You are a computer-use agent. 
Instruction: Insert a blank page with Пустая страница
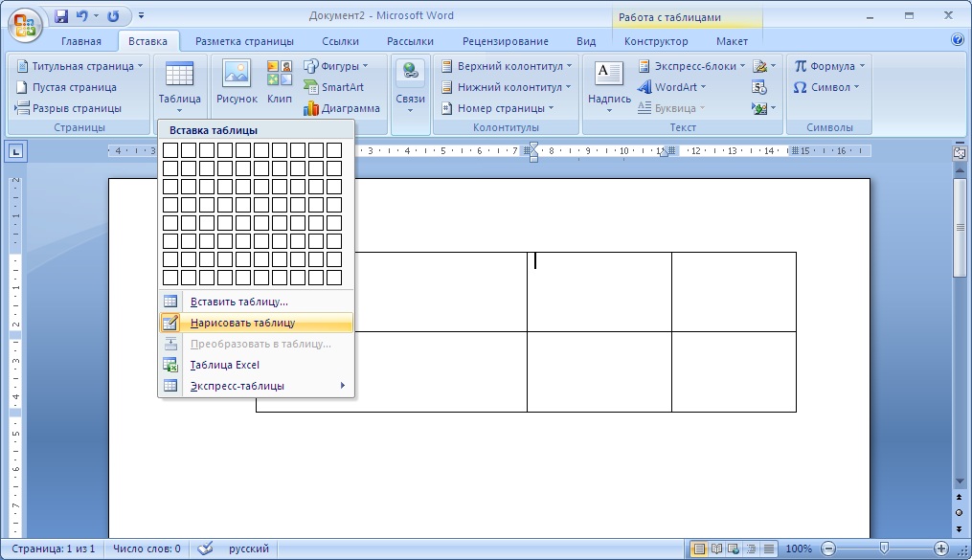(66, 87)
